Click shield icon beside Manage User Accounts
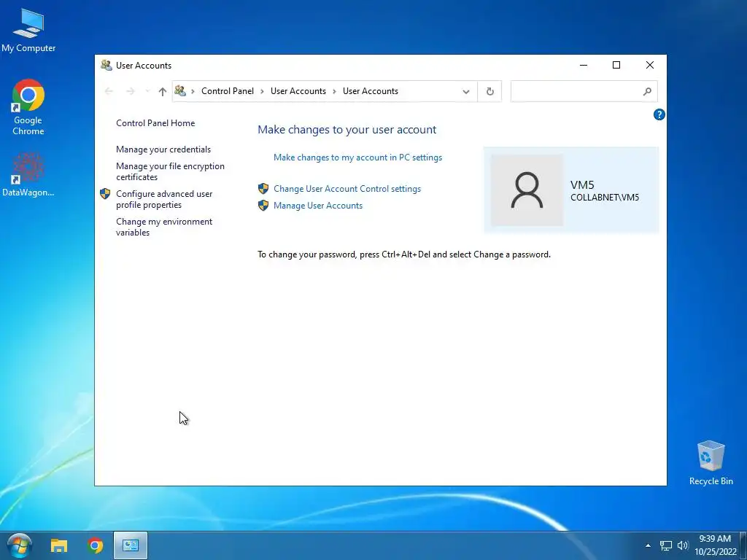The height and width of the screenshot is (560, 747). pyautogui.click(x=263, y=205)
